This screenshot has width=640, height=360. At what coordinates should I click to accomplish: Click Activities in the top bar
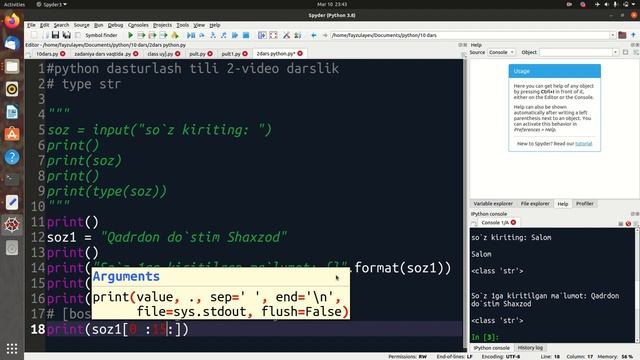point(14,4)
